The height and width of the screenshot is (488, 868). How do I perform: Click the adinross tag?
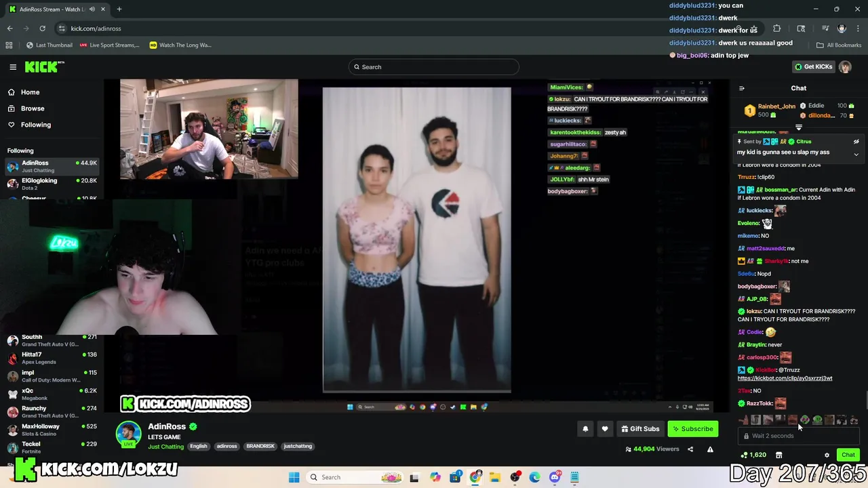point(226,446)
